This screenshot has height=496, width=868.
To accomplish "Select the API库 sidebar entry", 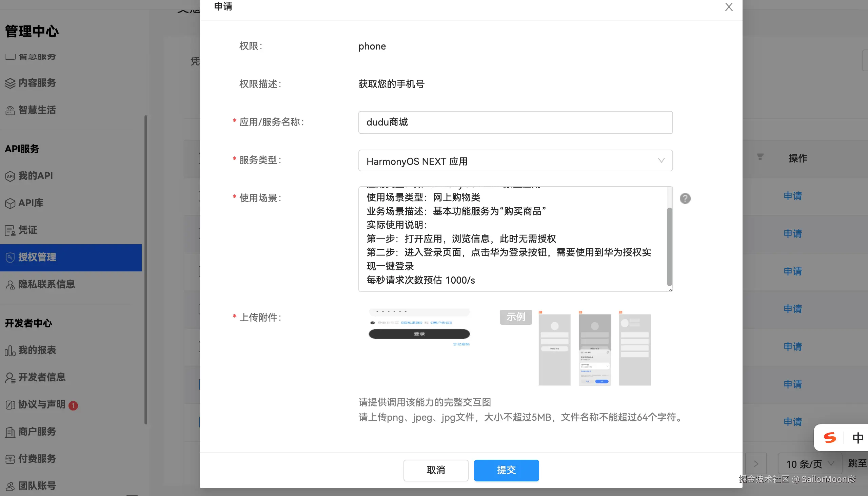I will (x=31, y=203).
